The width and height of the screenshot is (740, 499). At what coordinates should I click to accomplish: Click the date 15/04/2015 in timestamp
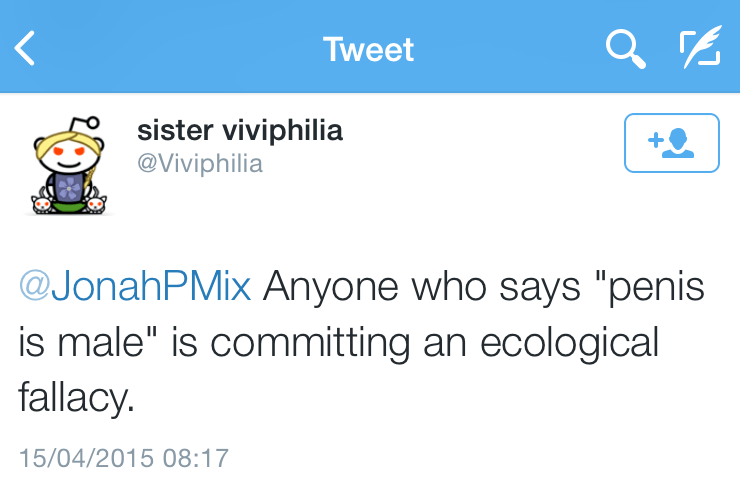[86, 459]
